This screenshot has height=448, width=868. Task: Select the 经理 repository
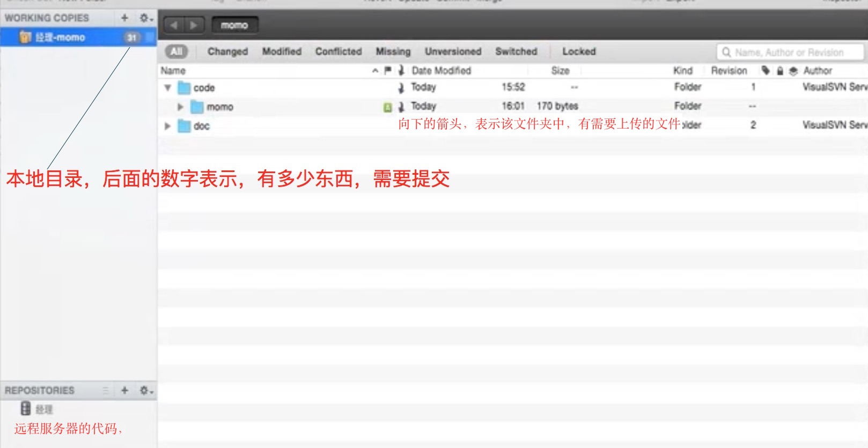coord(44,409)
